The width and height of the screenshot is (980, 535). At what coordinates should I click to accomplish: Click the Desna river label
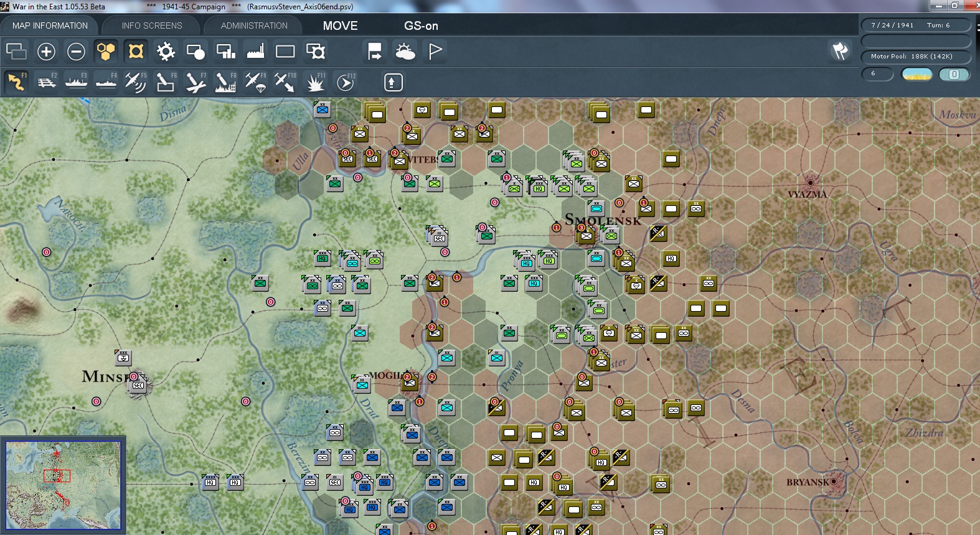(743, 401)
